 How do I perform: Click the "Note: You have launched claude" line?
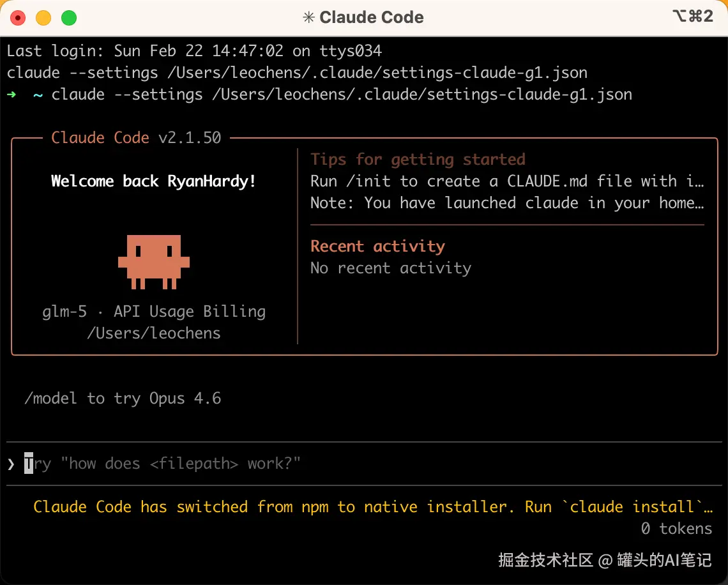coord(507,203)
